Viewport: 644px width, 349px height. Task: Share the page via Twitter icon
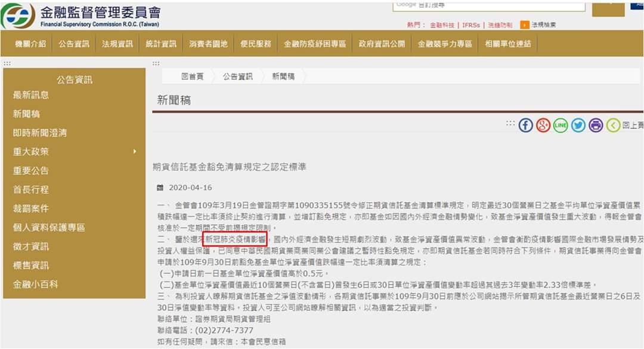coord(578,125)
